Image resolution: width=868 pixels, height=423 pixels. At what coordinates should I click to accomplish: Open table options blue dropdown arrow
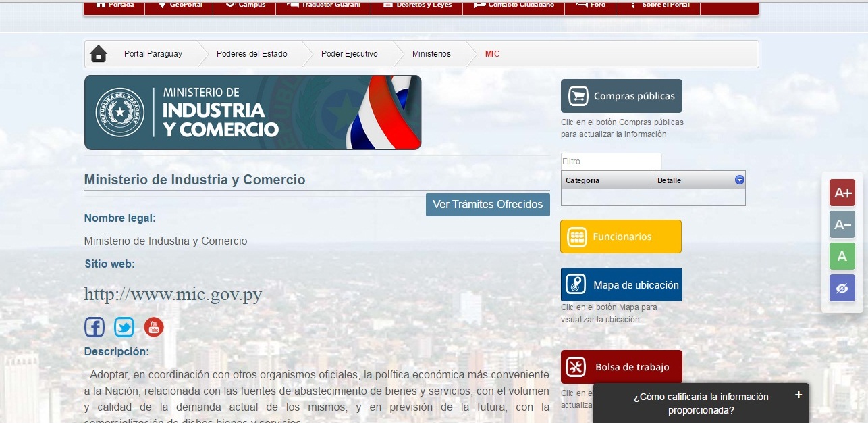pyautogui.click(x=739, y=180)
